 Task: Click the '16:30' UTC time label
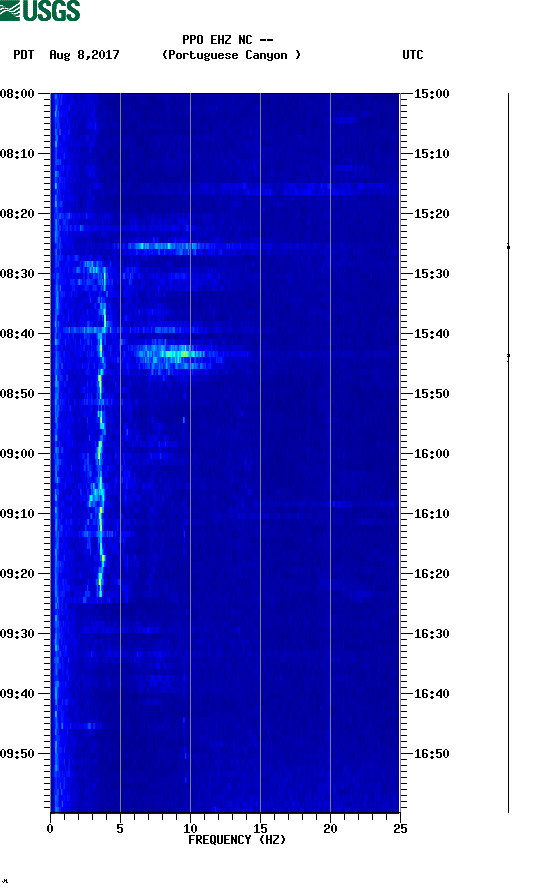point(431,634)
